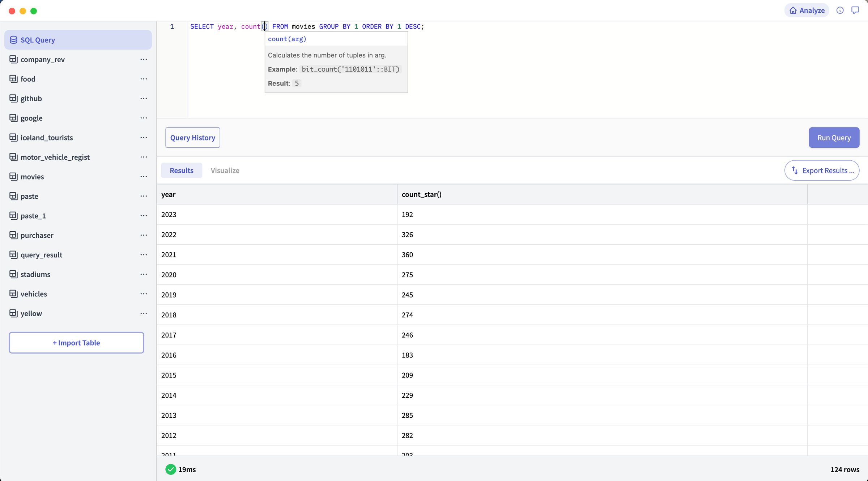Click the table icon next to food
868x481 pixels.
[13, 79]
